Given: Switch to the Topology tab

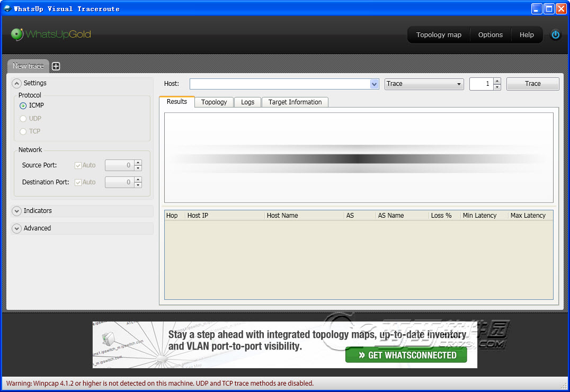Looking at the screenshot, I should pos(214,102).
